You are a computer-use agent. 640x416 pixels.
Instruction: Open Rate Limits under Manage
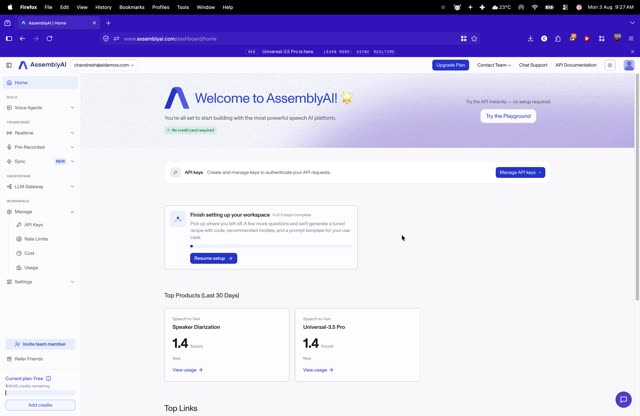click(36, 239)
